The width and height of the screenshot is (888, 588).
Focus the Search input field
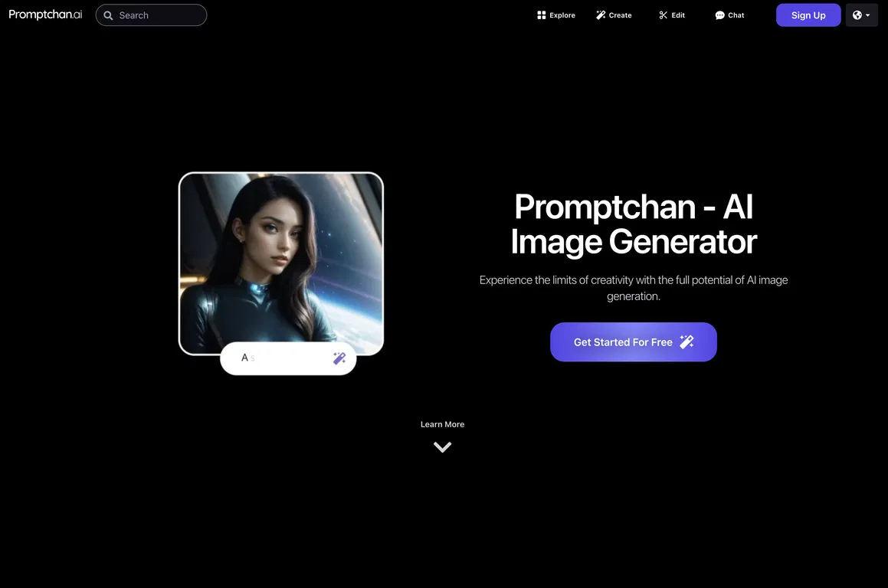(x=151, y=15)
